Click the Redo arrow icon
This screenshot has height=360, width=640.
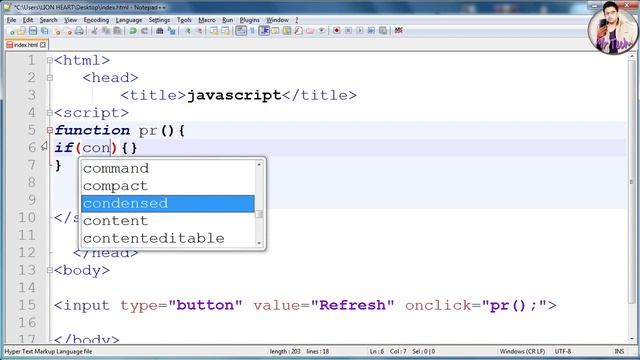[x=144, y=31]
